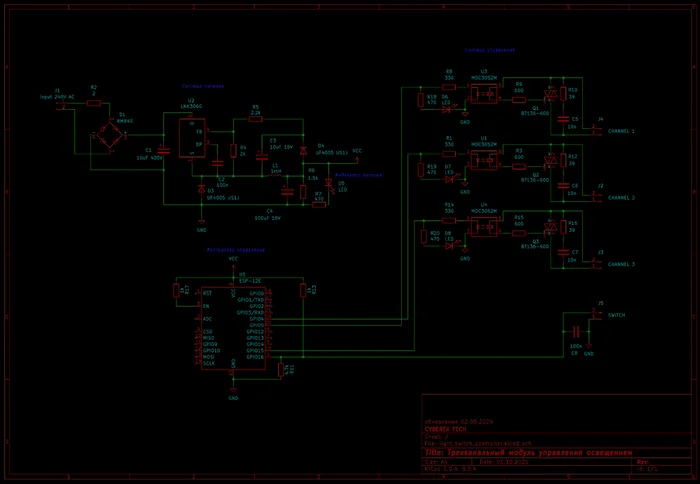Click the R1 330 resistor symbol
Image resolution: width=700 pixels, height=484 pixels.
[449, 154]
